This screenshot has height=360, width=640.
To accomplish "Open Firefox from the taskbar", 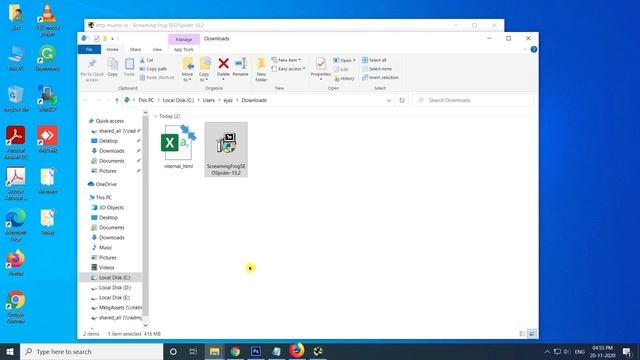I will tap(297, 351).
